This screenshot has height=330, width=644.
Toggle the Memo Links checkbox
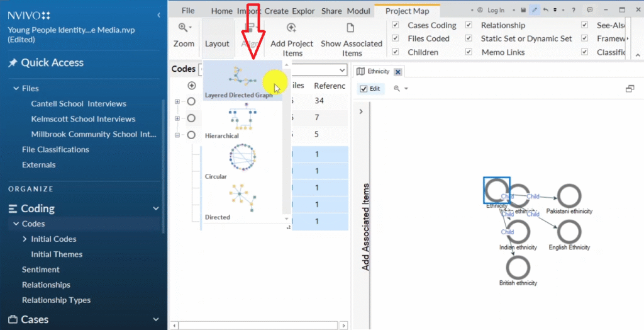pyautogui.click(x=469, y=52)
